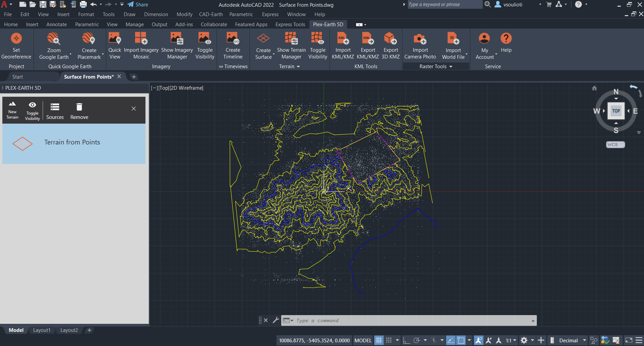Click Export KML/KMZ tool
The width and height of the screenshot is (644, 346).
pyautogui.click(x=368, y=46)
